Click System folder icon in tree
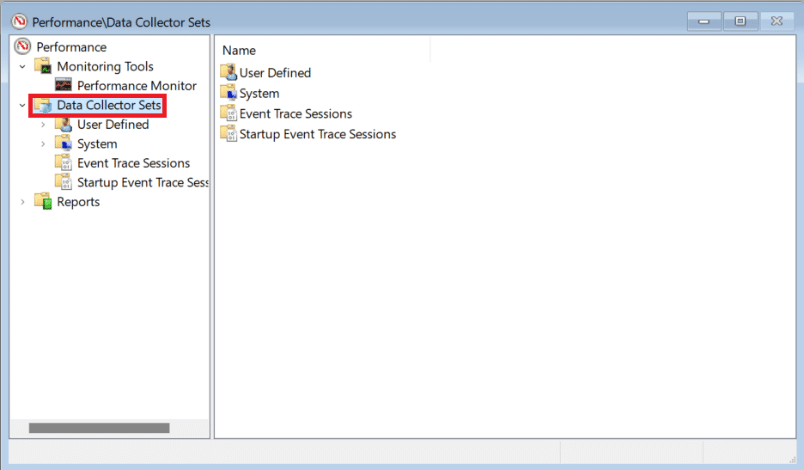804x470 pixels. 63,144
